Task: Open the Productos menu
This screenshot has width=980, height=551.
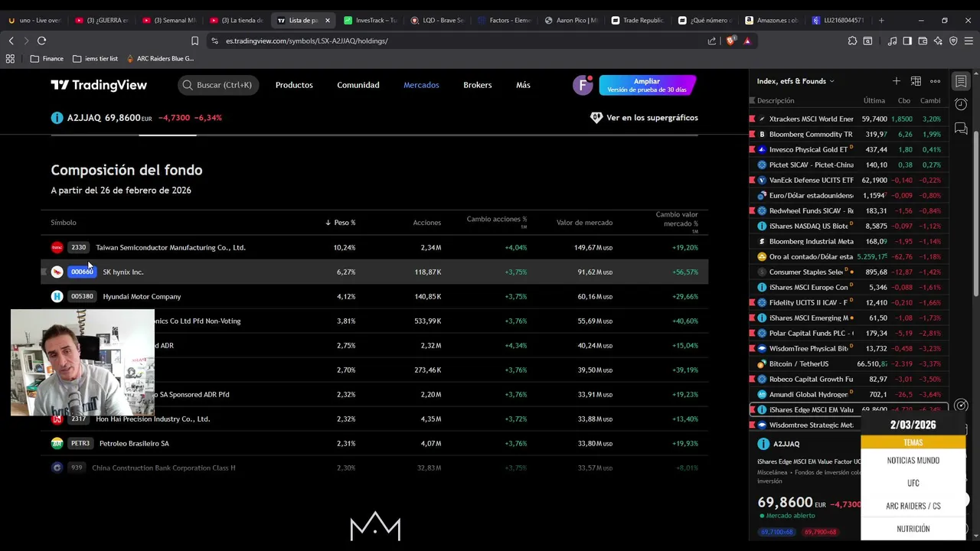Action: click(294, 85)
